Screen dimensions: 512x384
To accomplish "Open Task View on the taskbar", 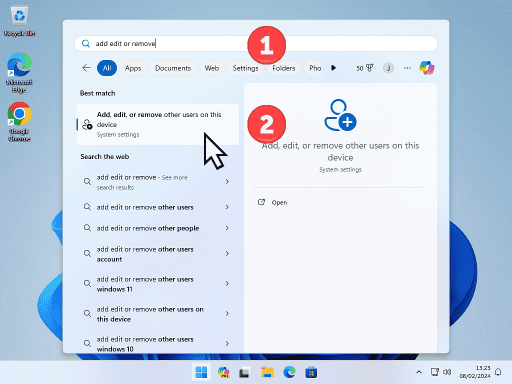I will (245, 372).
